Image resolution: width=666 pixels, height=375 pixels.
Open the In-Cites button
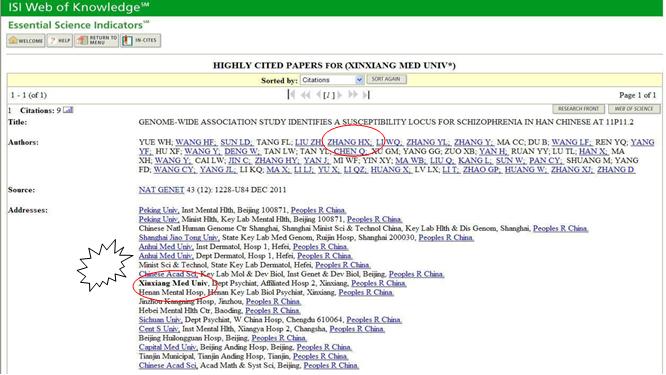tap(141, 40)
